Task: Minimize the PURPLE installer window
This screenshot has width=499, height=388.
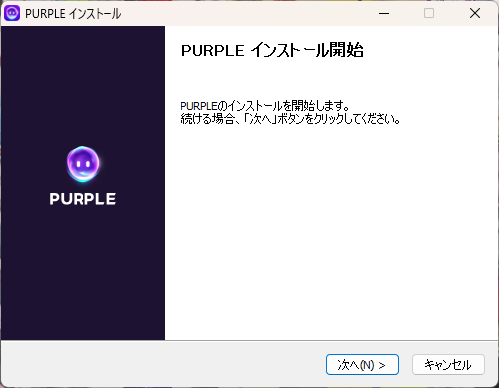Action: tap(384, 13)
